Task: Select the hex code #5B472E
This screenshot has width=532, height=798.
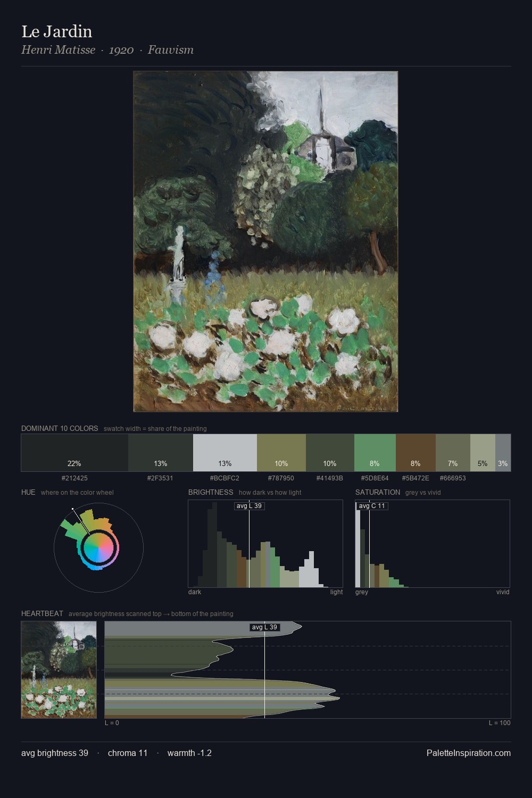Action: click(x=415, y=478)
